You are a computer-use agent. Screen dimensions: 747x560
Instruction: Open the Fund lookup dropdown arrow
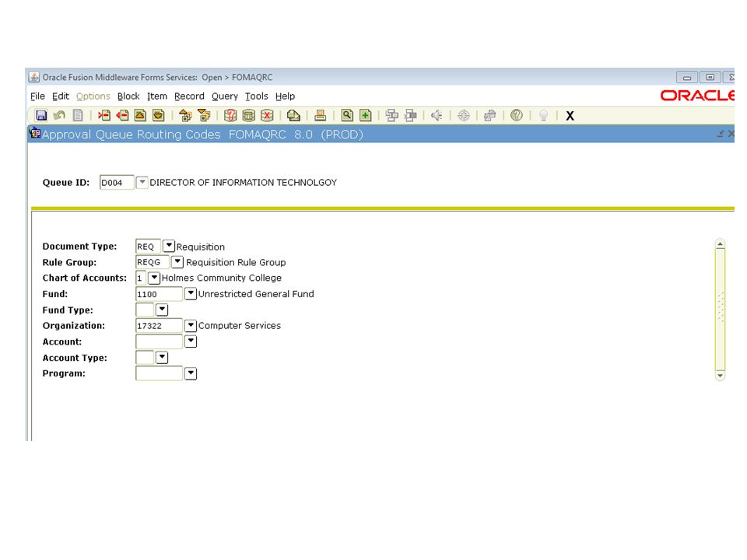pos(191,293)
